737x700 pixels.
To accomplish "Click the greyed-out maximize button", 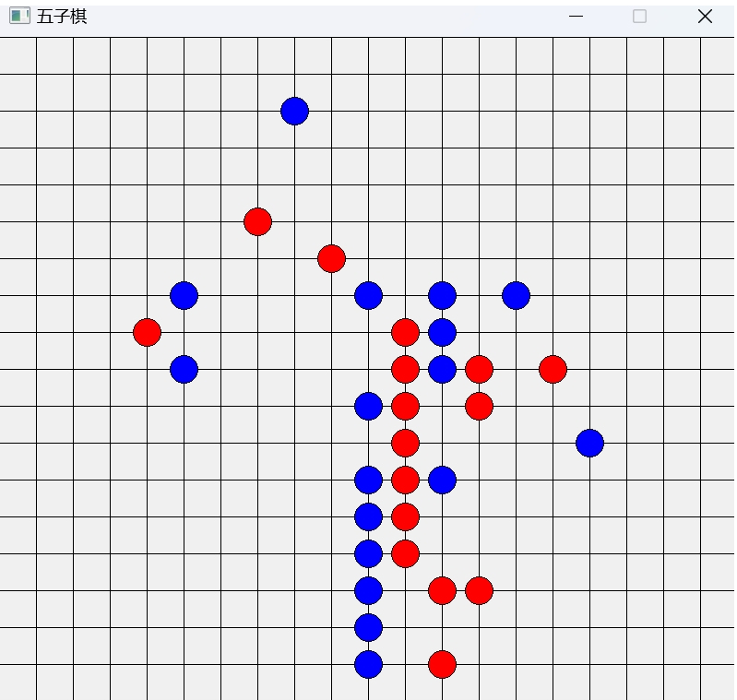I will [x=639, y=17].
